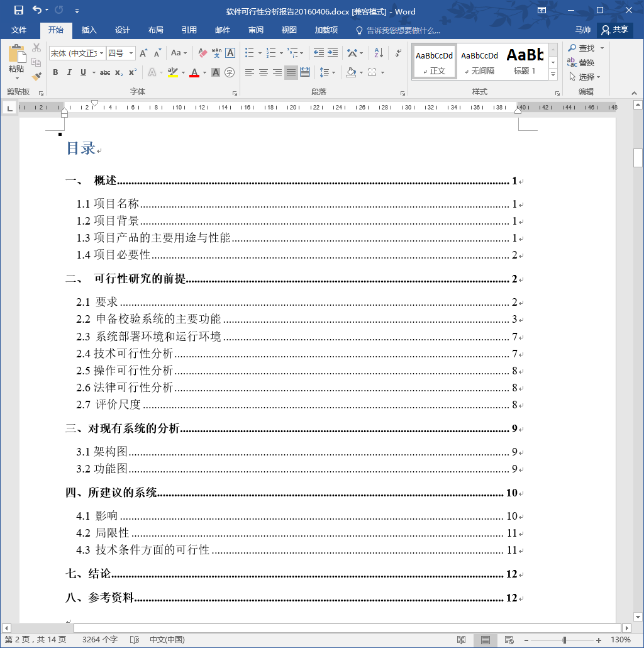This screenshot has width=644, height=648.
Task: Switch to Web Layout view
Action: (509, 640)
